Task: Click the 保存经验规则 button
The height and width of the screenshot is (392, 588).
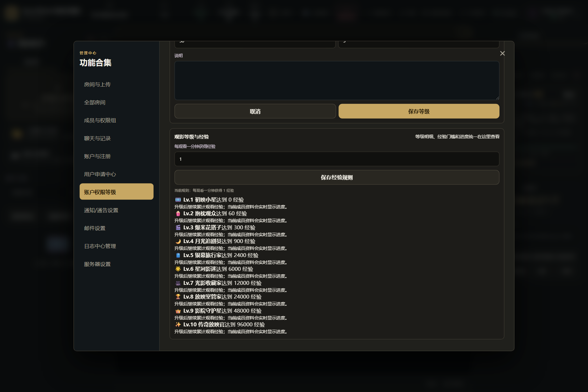Action: click(x=337, y=177)
